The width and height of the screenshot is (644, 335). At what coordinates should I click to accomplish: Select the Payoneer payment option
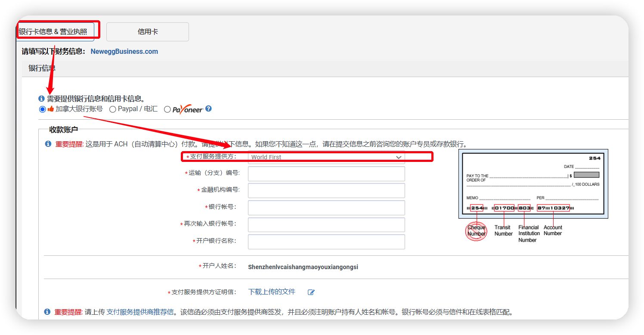[x=167, y=109]
